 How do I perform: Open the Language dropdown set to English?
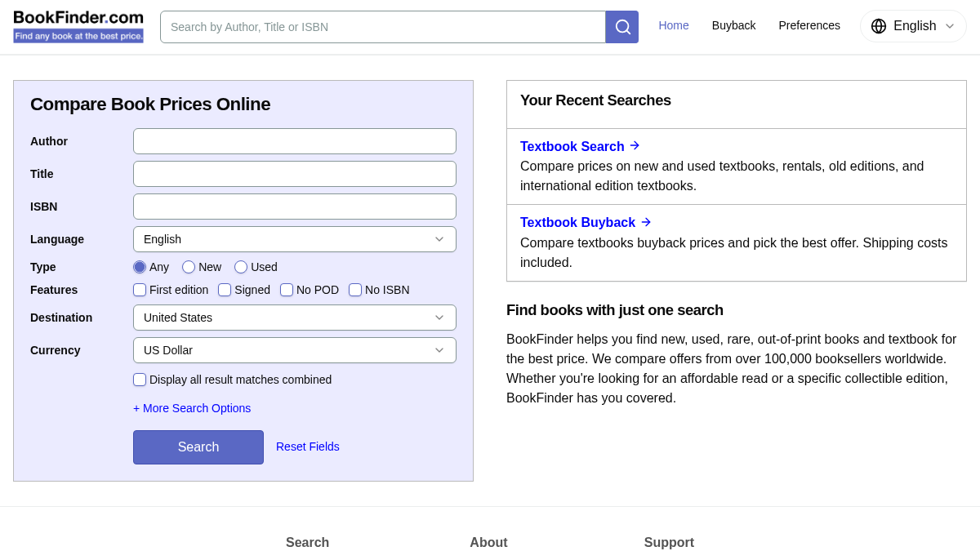[x=295, y=239]
